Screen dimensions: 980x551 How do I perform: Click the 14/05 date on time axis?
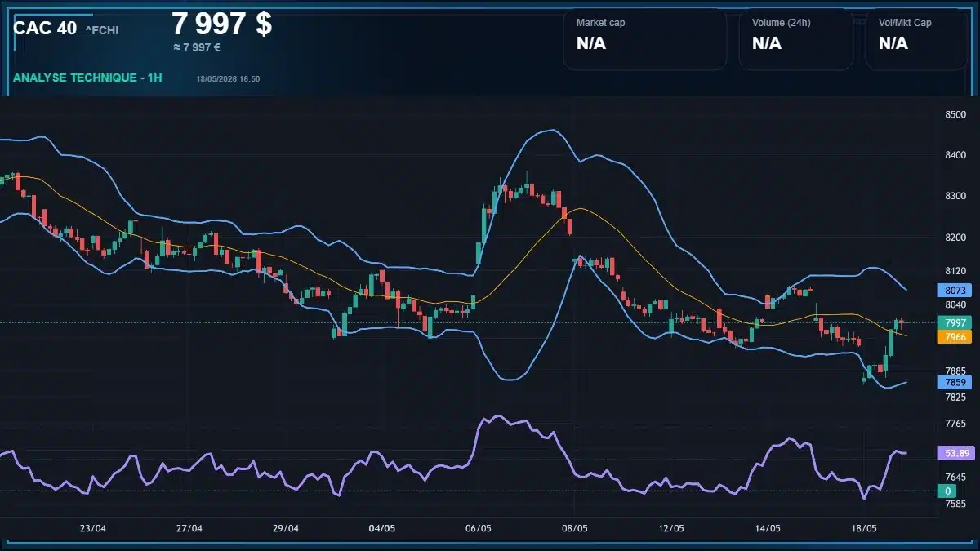(768, 528)
